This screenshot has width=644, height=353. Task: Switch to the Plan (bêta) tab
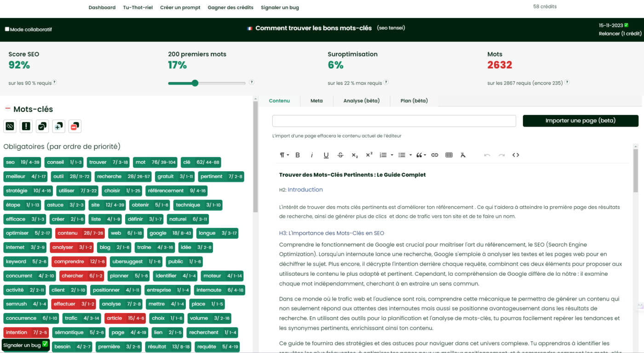click(x=414, y=101)
